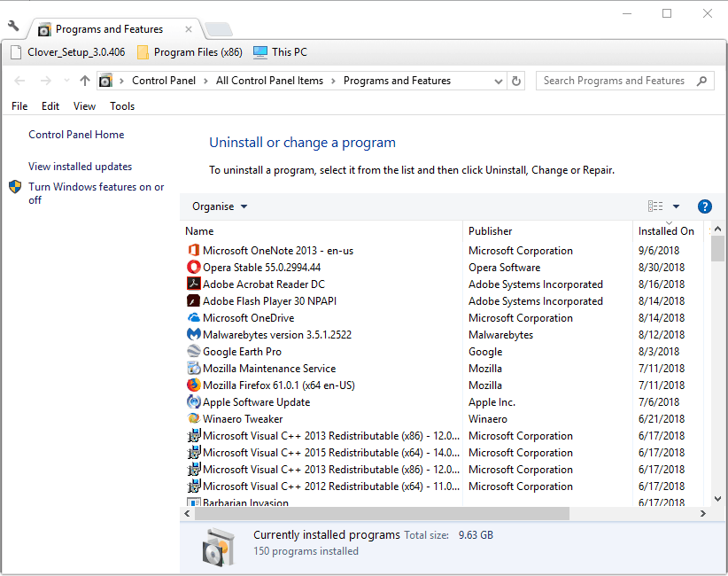Select the Mozilla Firefox icon
728x576 pixels.
194,385
